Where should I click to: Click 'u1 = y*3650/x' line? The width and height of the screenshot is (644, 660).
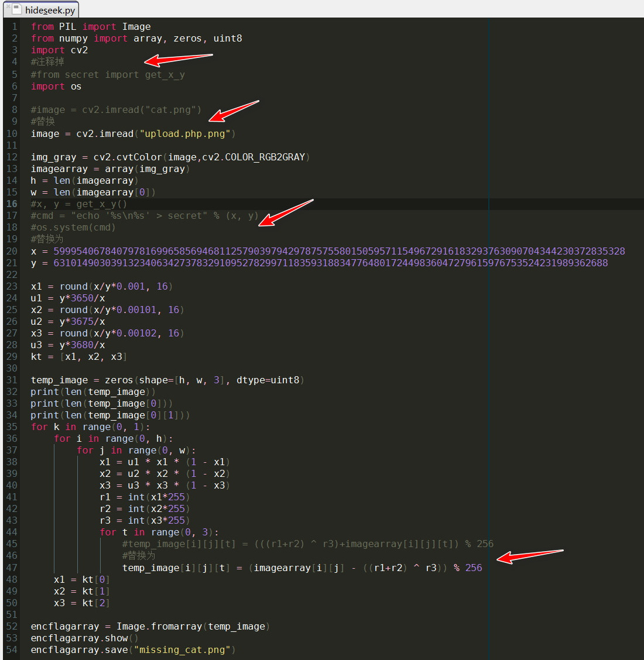tap(68, 298)
